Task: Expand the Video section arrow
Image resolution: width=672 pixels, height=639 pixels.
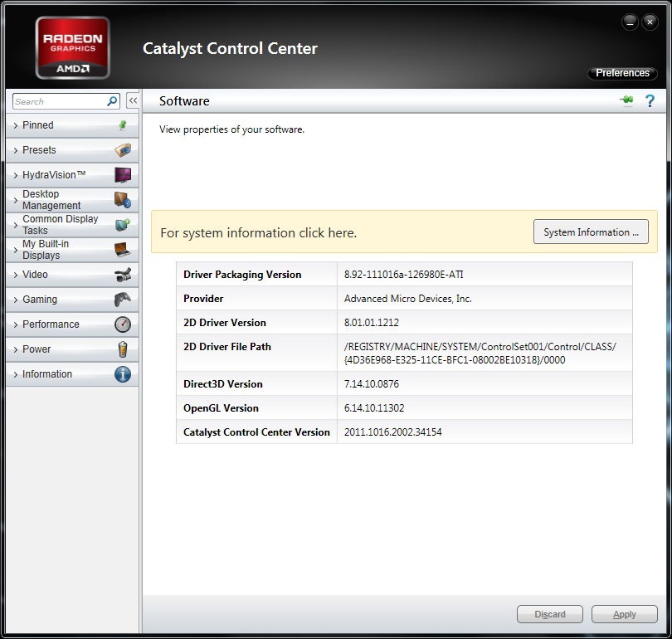Action: [x=16, y=275]
